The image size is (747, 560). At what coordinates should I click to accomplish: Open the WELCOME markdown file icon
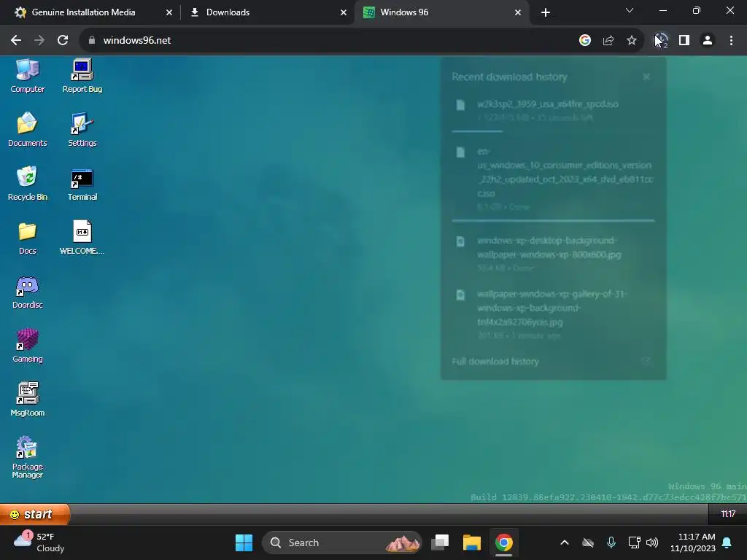pyautogui.click(x=82, y=238)
